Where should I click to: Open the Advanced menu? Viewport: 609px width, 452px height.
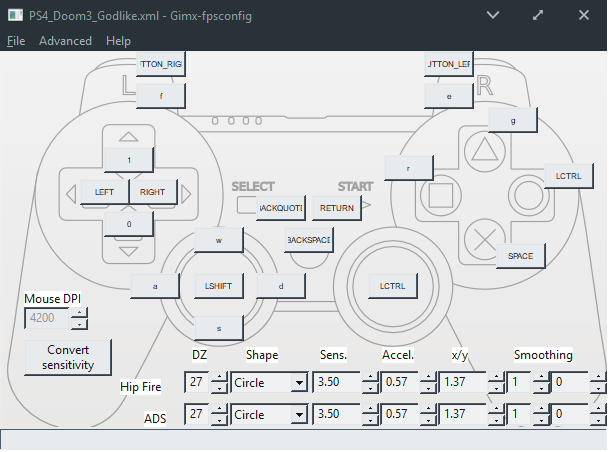65,41
